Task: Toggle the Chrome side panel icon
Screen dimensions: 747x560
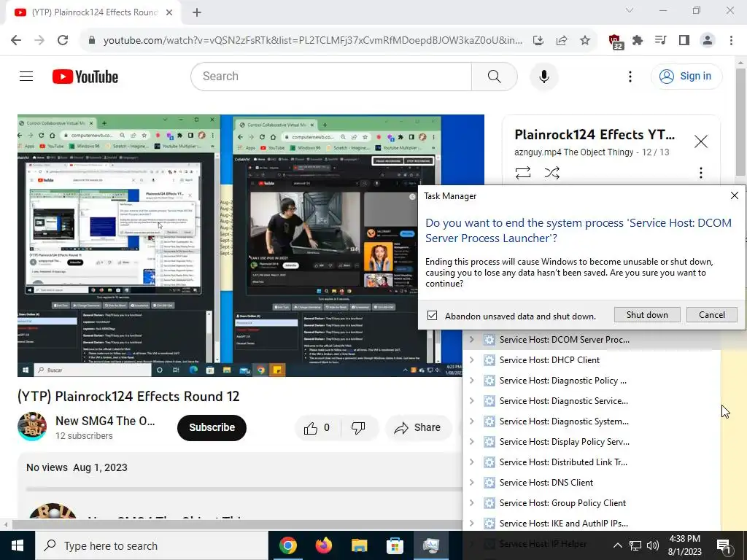Action: click(x=684, y=41)
